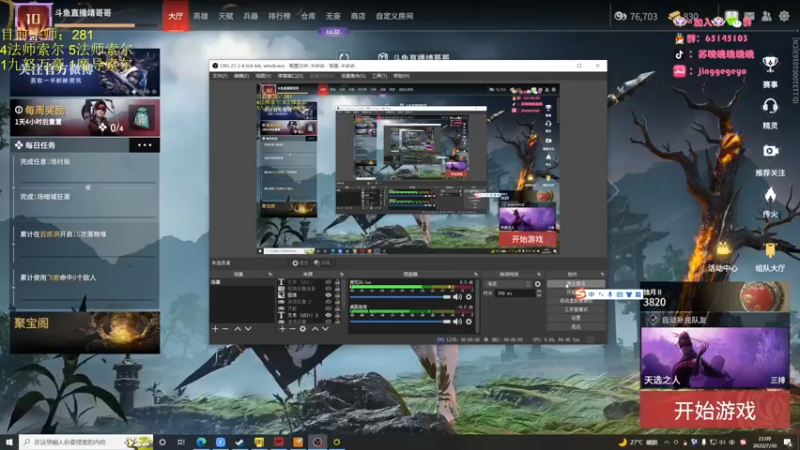Open the 赛事 tournament trophy icon
800x450 pixels.
click(x=770, y=64)
